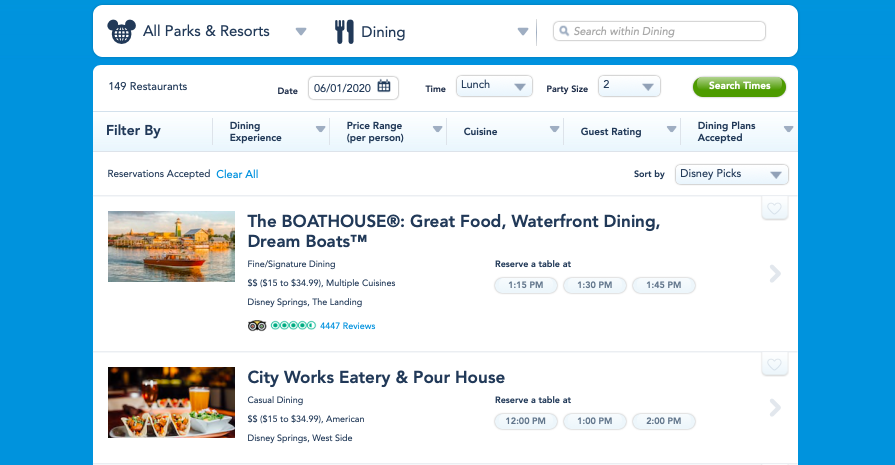The width and height of the screenshot is (895, 465).
Task: Open the Time dropdown showing Lunch
Action: [493, 86]
